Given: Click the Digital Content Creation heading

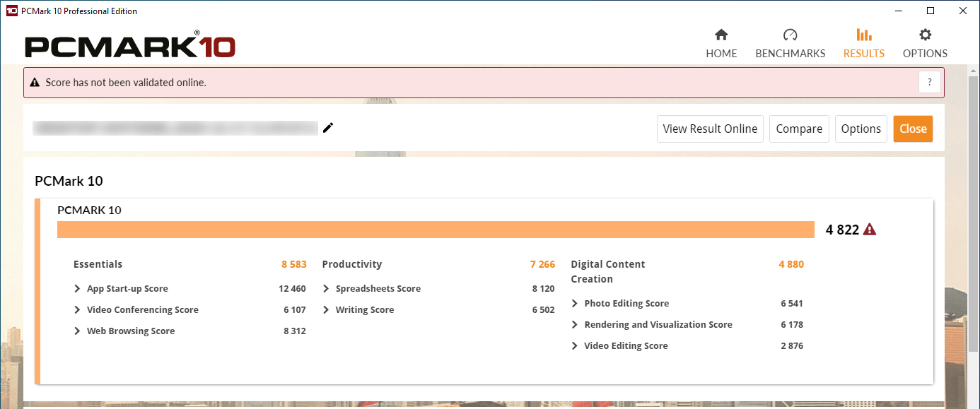Looking at the screenshot, I should click(x=608, y=271).
